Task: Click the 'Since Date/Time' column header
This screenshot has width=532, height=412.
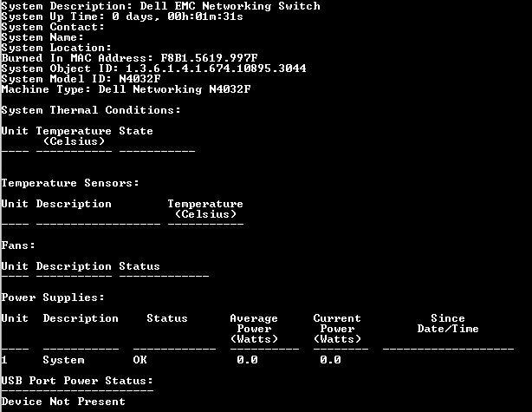Action: 448,324
